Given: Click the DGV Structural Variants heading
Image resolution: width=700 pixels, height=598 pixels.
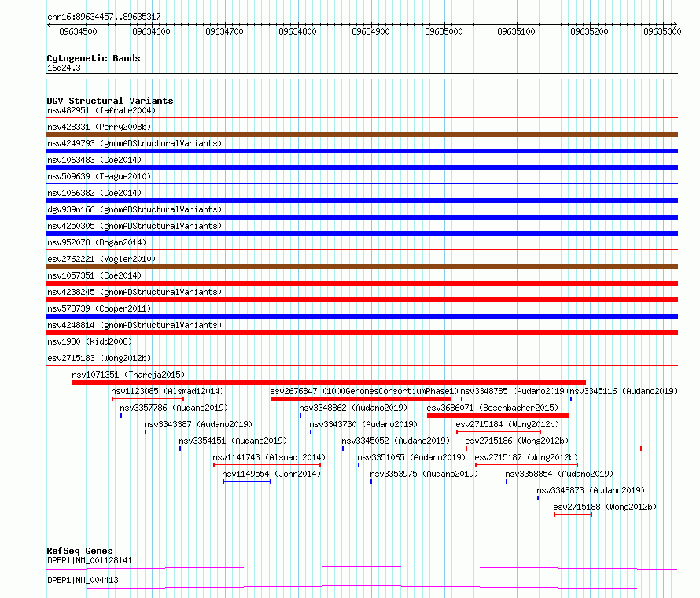Looking at the screenshot, I should [110, 101].
